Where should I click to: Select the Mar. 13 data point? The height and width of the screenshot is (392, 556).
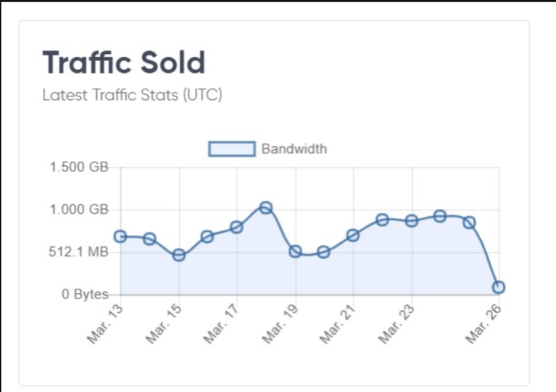(x=120, y=236)
